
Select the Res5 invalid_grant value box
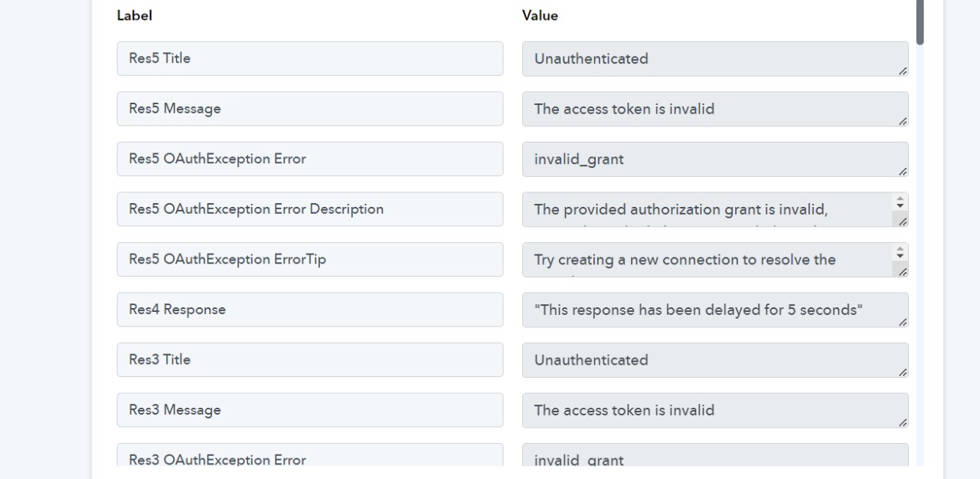[715, 159]
